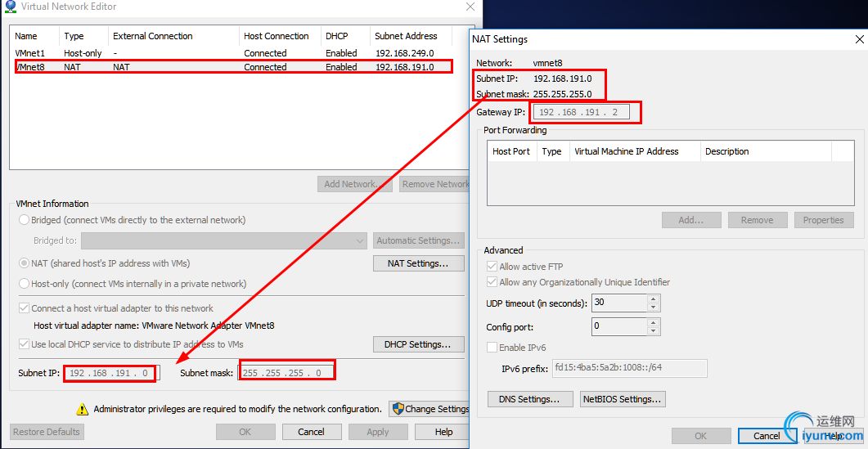Click OK in NAT Settings dialog
Screen dimensions: 868x449
click(x=701, y=436)
